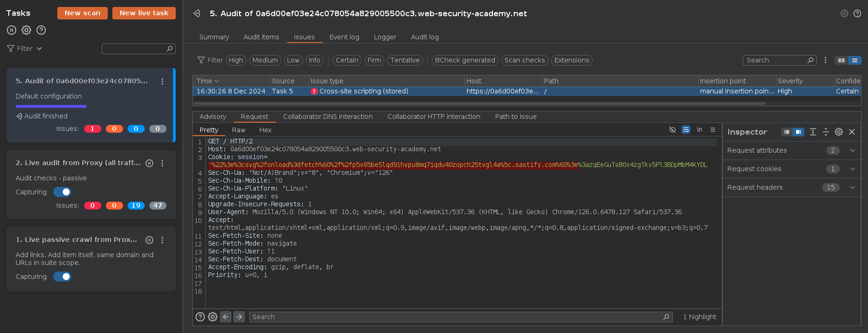Open help icon below request editor

[200, 317]
